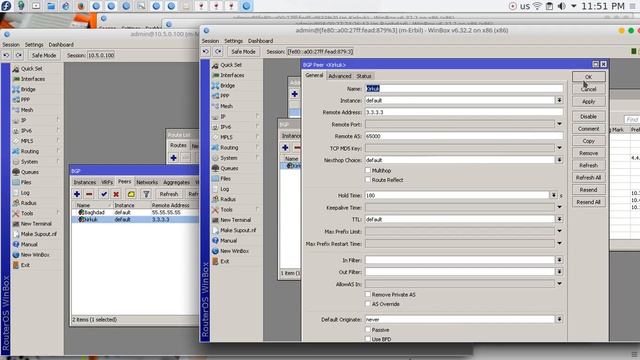Click the Name input field
The height and width of the screenshot is (360, 640).
click(464, 88)
